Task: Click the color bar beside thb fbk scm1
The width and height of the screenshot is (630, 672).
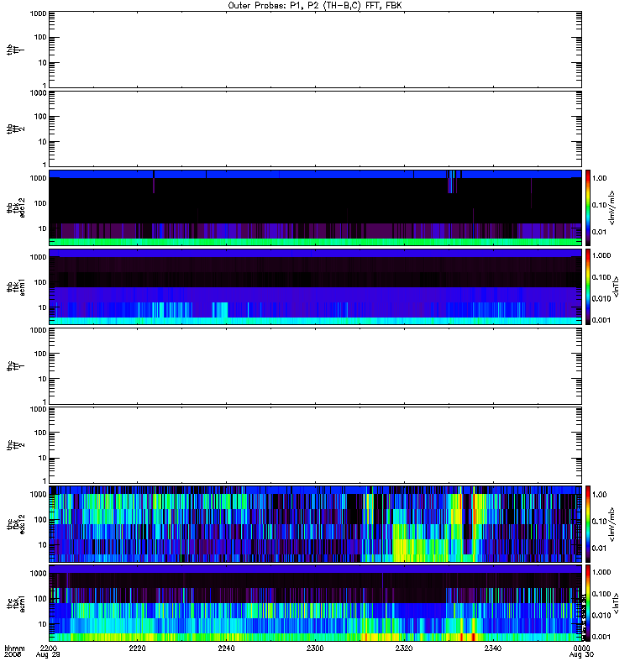Action: point(588,286)
